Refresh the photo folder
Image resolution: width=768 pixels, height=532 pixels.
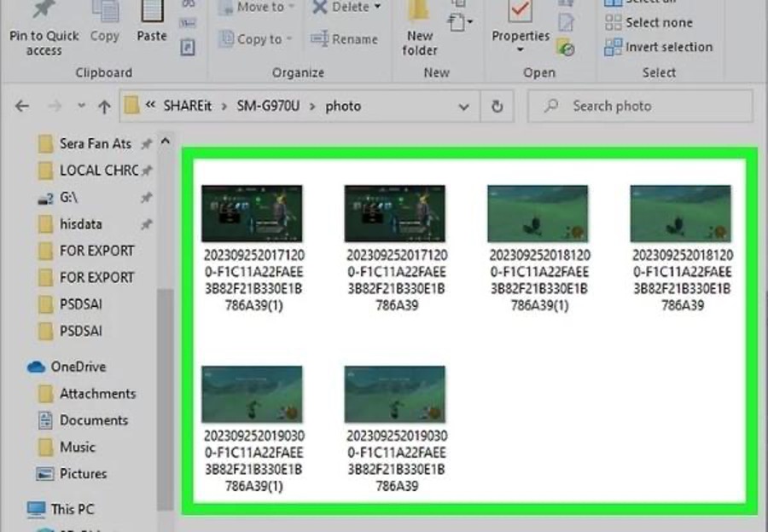(x=497, y=107)
